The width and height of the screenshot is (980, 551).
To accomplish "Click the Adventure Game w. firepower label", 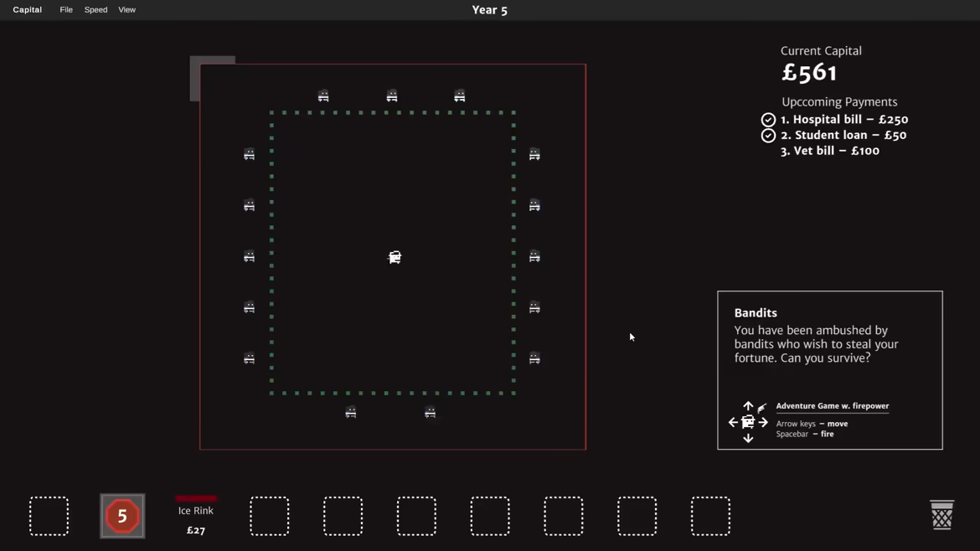I will pos(833,406).
